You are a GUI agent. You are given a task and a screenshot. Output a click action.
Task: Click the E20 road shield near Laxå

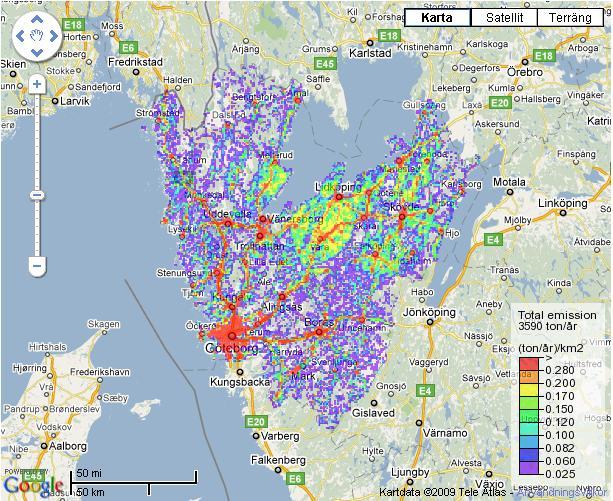click(x=500, y=103)
